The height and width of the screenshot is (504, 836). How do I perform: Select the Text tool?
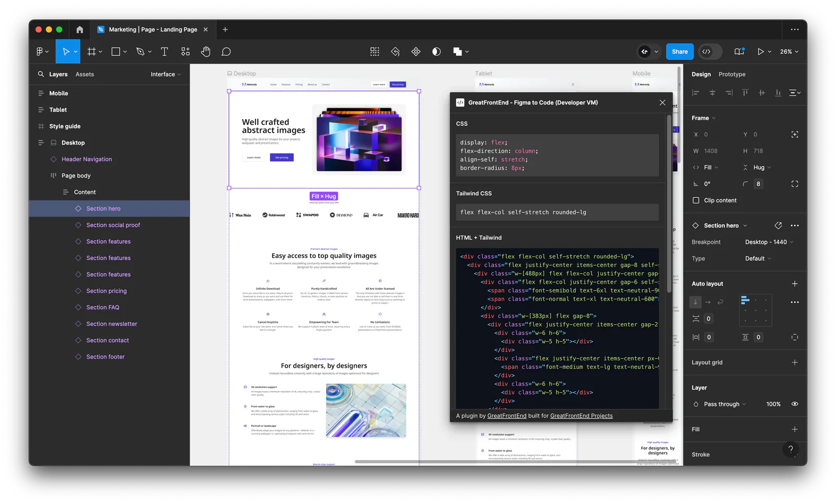pyautogui.click(x=164, y=52)
